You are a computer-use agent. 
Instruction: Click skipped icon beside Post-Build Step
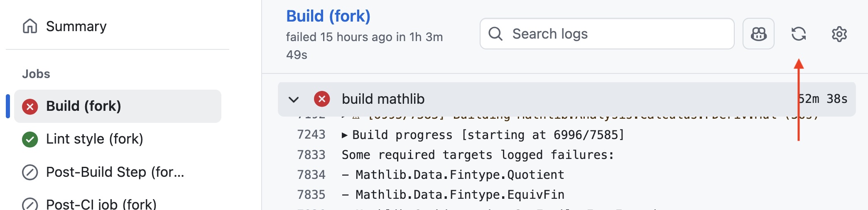[x=30, y=172]
